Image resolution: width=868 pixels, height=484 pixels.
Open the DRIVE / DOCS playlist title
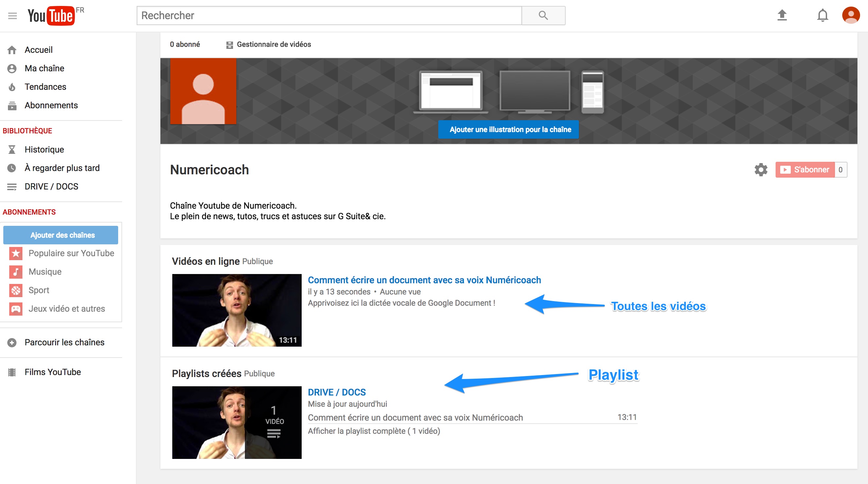pos(337,392)
